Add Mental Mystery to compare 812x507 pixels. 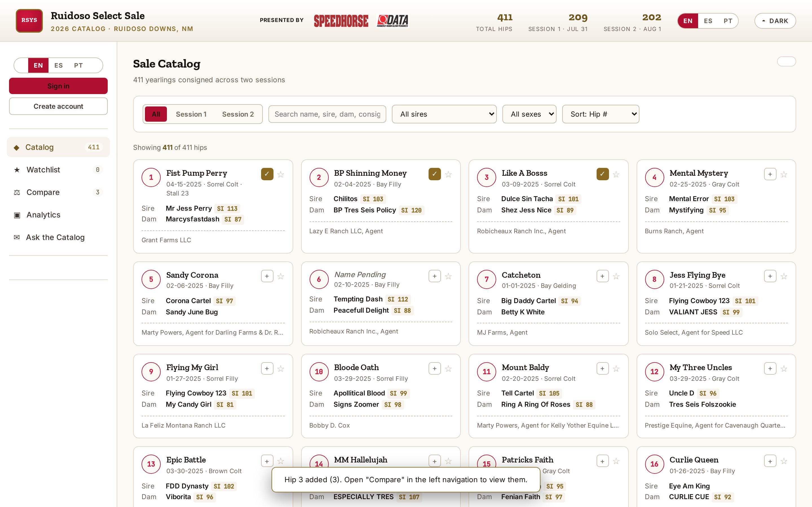click(770, 174)
